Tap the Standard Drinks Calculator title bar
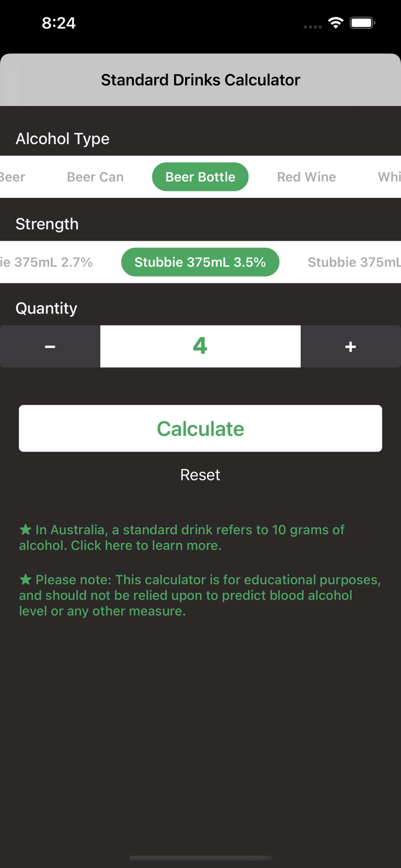The image size is (401, 868). coord(200,80)
